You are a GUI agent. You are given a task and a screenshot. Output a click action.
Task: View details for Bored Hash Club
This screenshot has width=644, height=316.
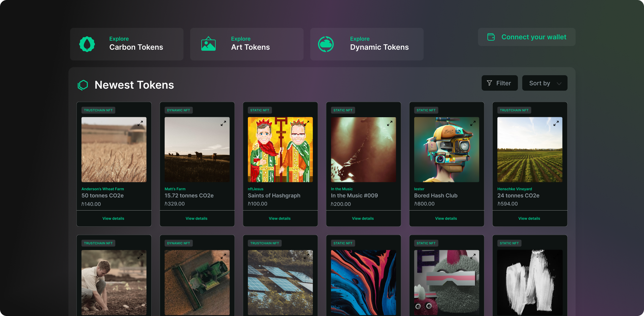point(446,218)
